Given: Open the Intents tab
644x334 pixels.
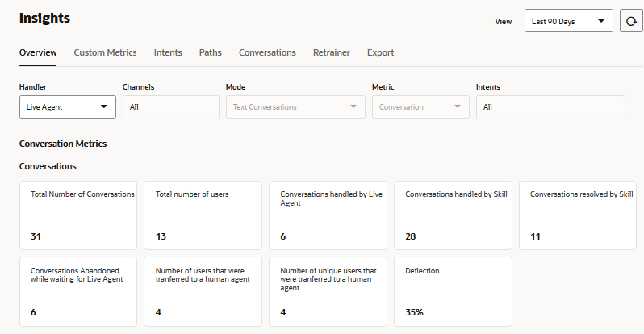Looking at the screenshot, I should click(168, 52).
